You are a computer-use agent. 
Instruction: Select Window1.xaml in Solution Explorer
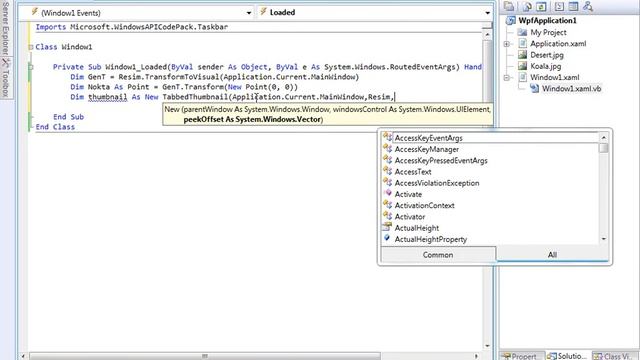point(554,77)
